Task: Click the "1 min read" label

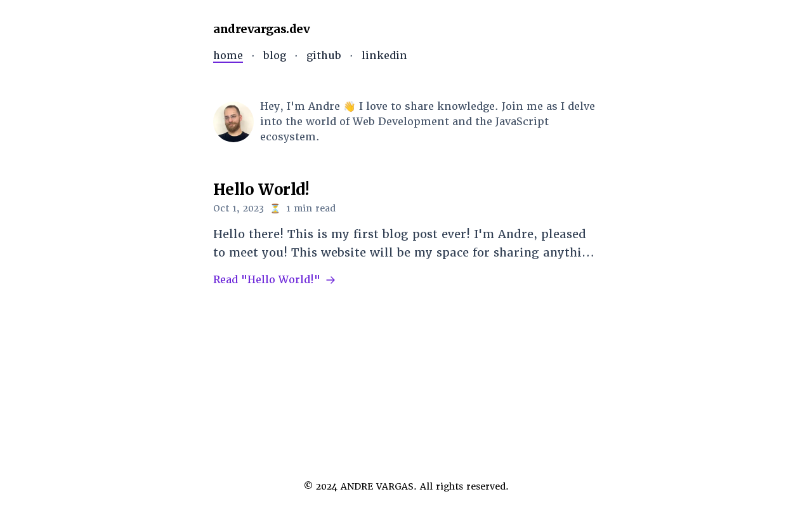Action: tap(311, 208)
